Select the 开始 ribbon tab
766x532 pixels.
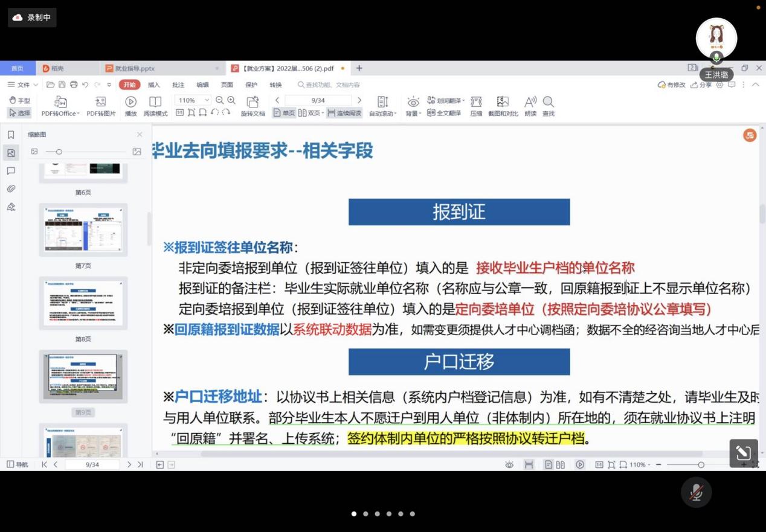129,85
